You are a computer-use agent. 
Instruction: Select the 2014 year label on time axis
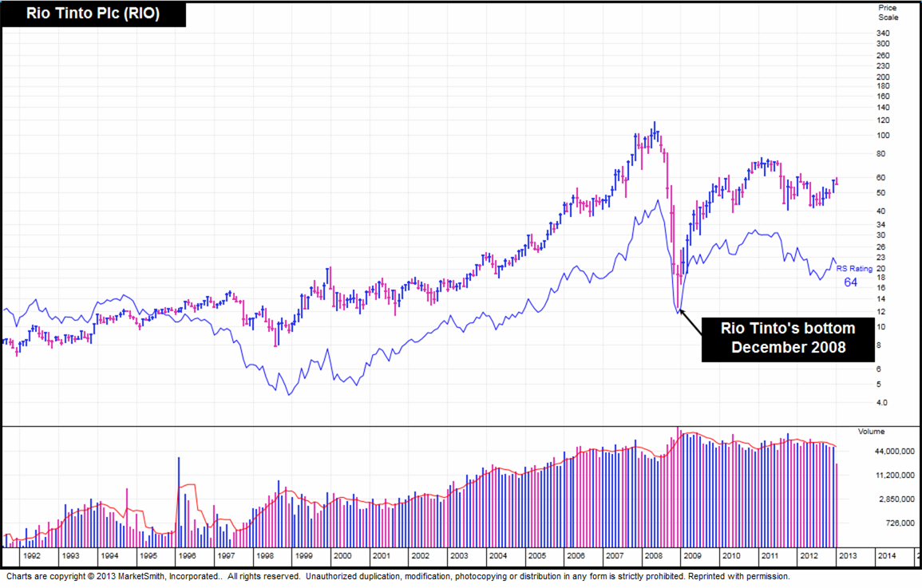coord(886,555)
